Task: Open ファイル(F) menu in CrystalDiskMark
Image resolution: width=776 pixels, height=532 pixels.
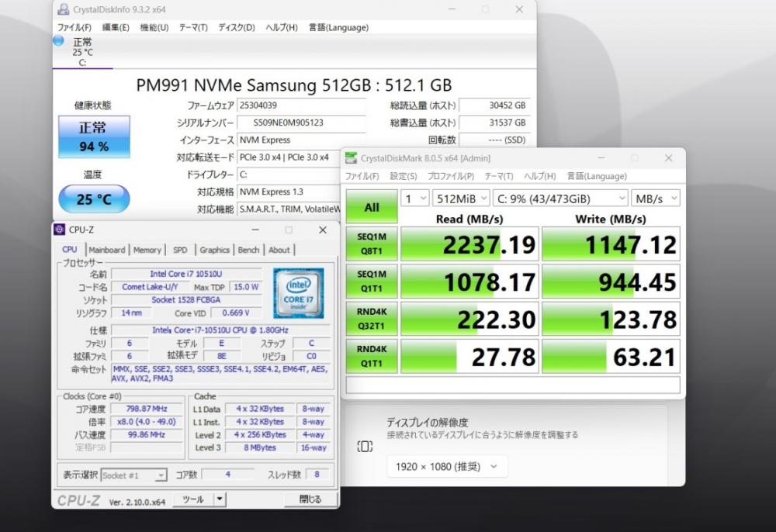Action: pos(362,177)
